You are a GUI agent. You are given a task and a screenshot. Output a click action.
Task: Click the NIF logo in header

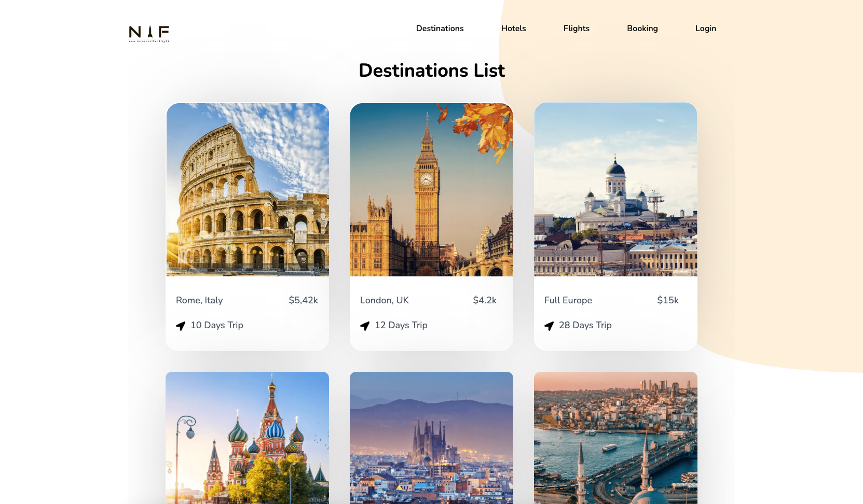[149, 34]
